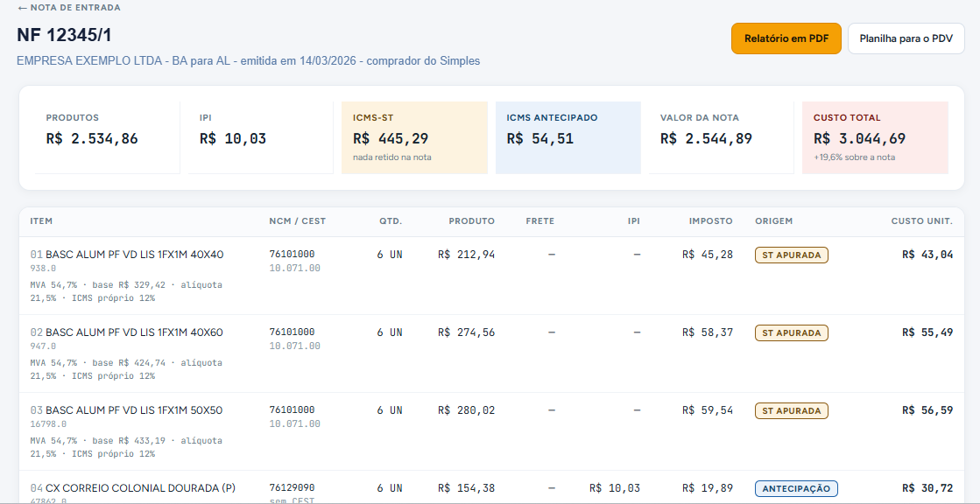Click IPI value R$ 10,03 in item 04 row
Screen dimensions: 980x504
(615, 488)
